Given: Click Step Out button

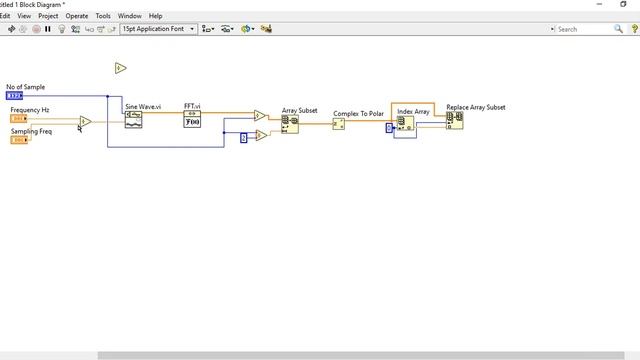Looking at the screenshot, I should coord(111,29).
